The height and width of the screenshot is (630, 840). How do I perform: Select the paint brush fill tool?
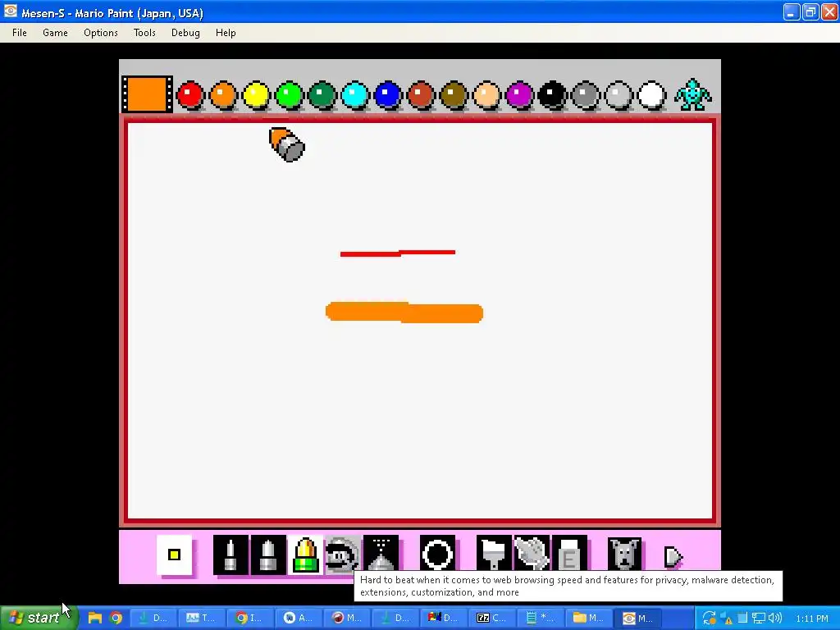[494, 554]
